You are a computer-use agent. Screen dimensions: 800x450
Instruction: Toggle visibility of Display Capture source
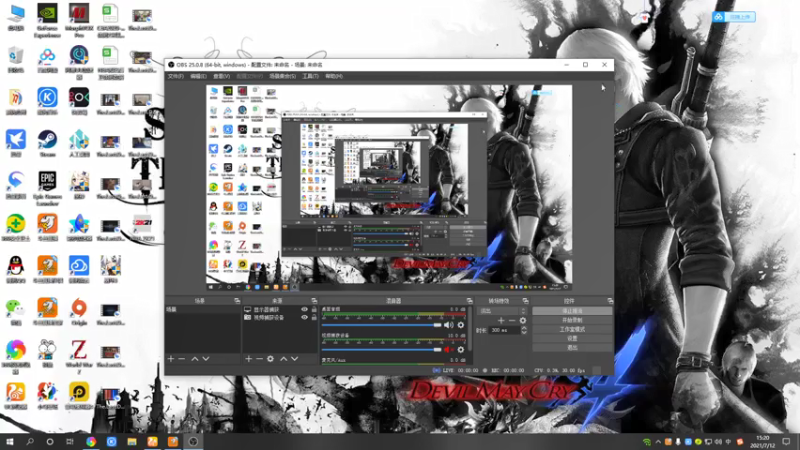tap(304, 310)
